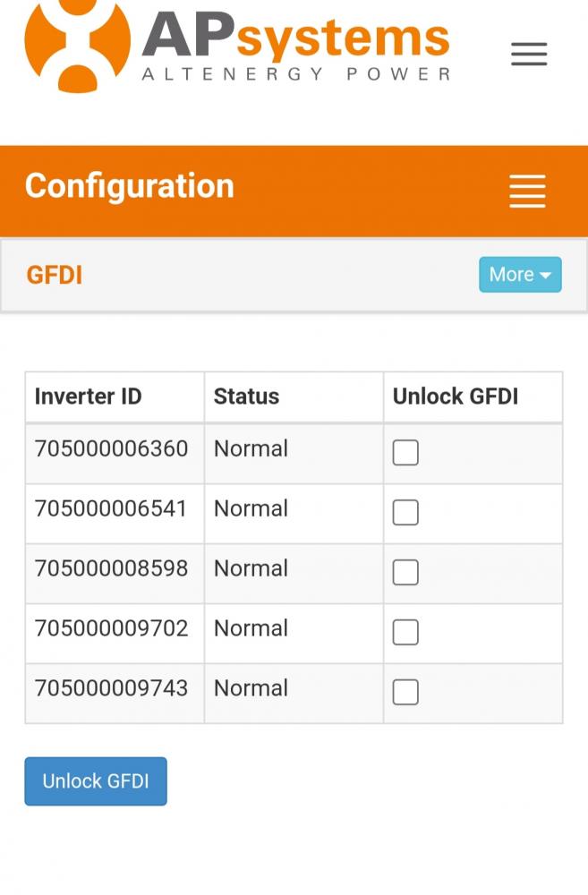This screenshot has width=588, height=895.
Task: Click the caret arrow on More button
Action: (545, 275)
